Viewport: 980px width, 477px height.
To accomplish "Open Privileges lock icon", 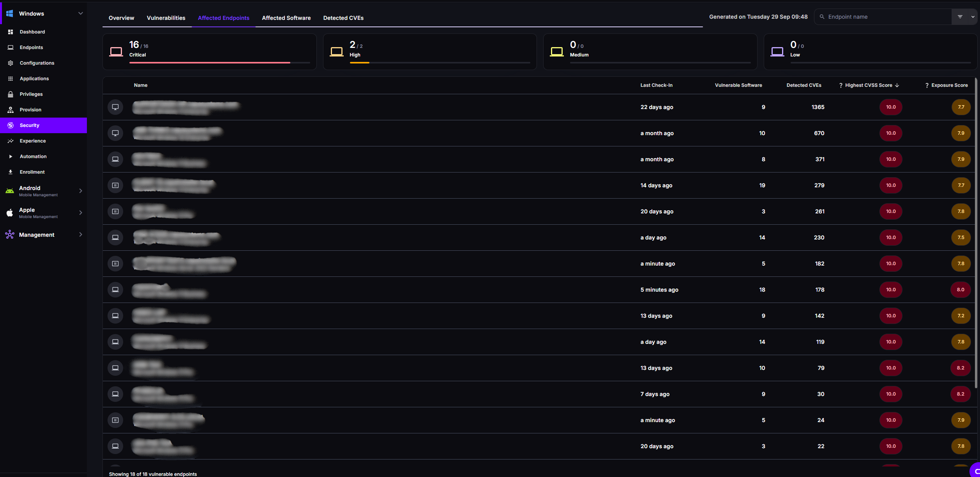I will 11,94.
